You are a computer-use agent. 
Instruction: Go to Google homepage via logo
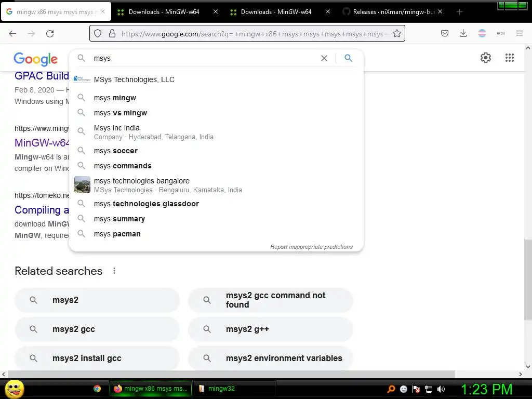point(36,59)
